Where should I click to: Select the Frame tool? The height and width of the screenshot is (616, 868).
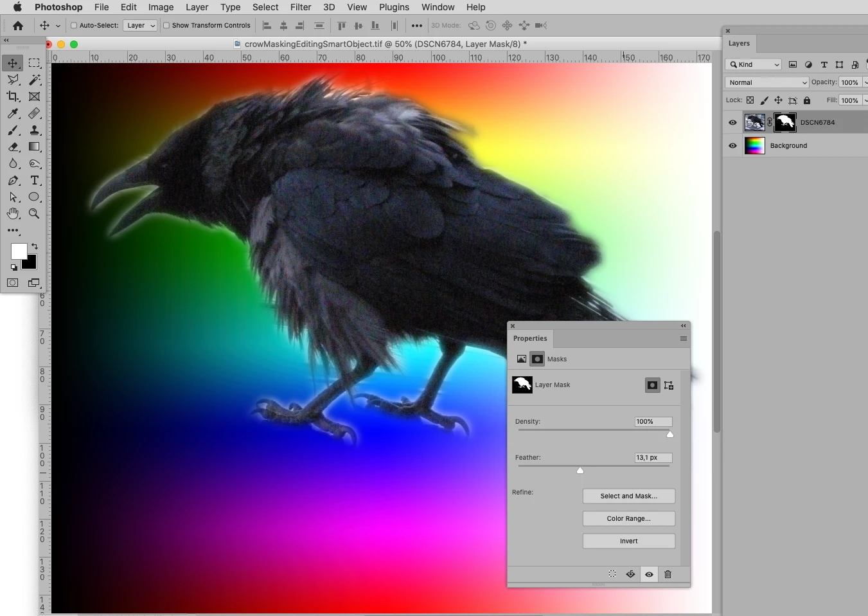(x=35, y=96)
